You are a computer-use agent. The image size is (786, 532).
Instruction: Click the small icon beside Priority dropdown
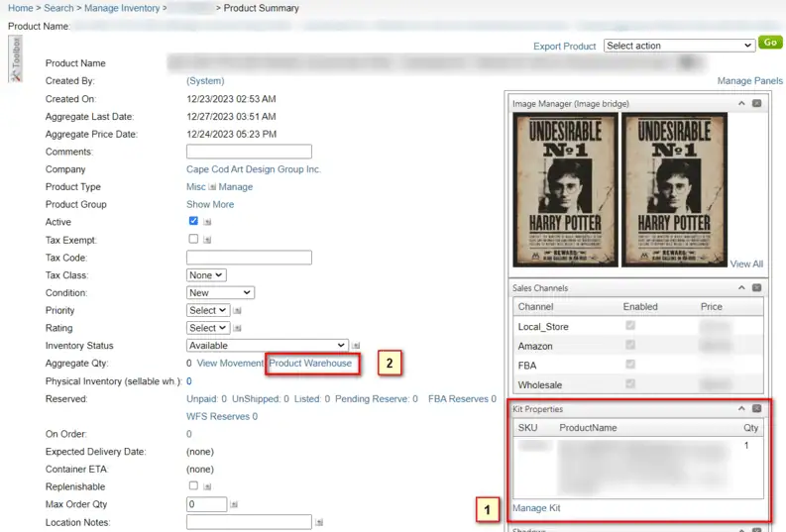pyautogui.click(x=238, y=311)
